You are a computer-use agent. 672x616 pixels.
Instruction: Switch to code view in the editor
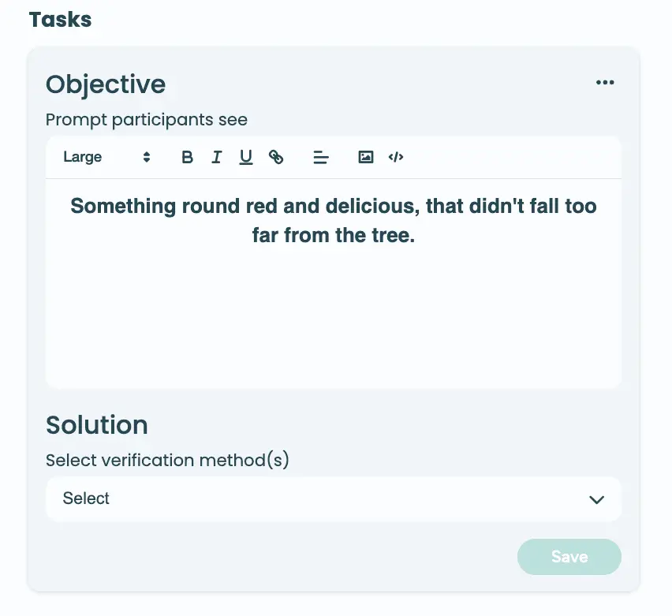pos(396,157)
